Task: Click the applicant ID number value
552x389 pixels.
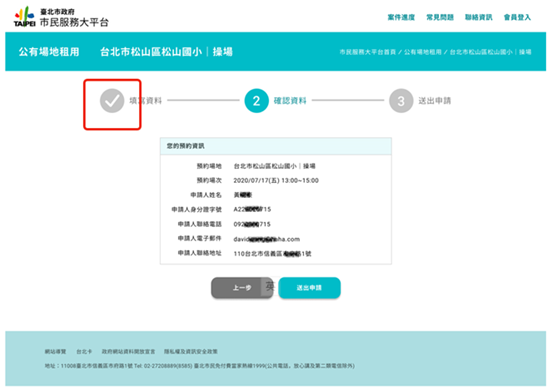Action: coord(252,209)
